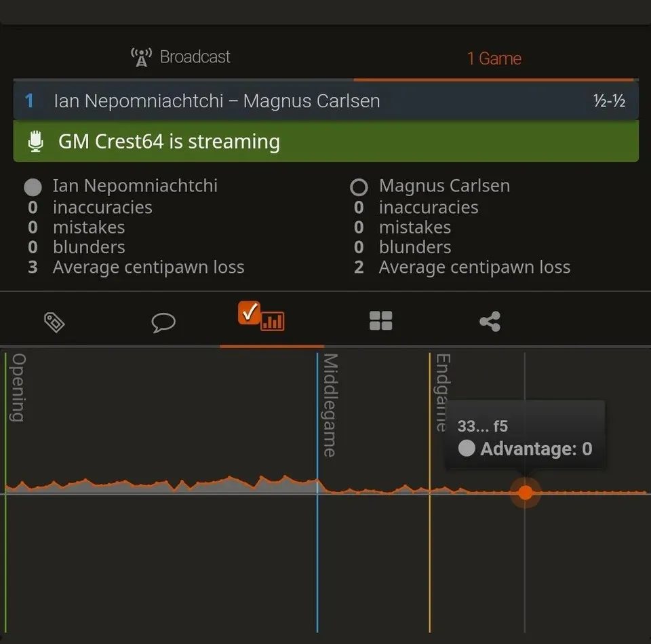Open the multiboard grid view icon
The height and width of the screenshot is (644, 651).
(380, 321)
